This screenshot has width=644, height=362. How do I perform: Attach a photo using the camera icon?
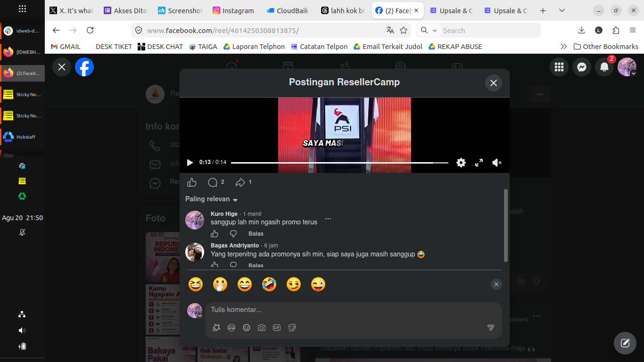coord(262,328)
